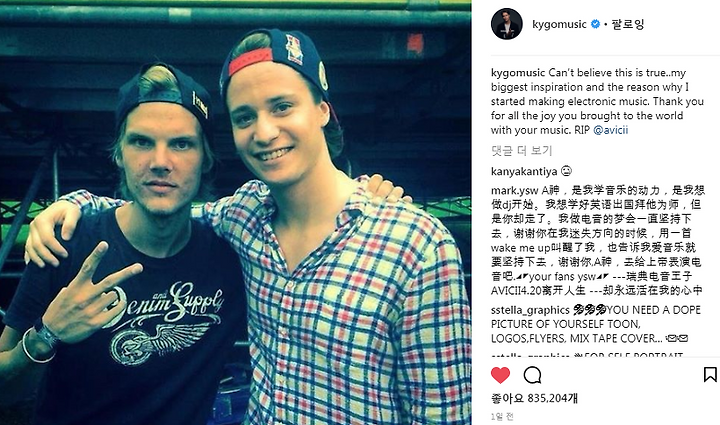The width and height of the screenshot is (720, 425).
Task: Click the photo of two men
Action: (x=236, y=212)
